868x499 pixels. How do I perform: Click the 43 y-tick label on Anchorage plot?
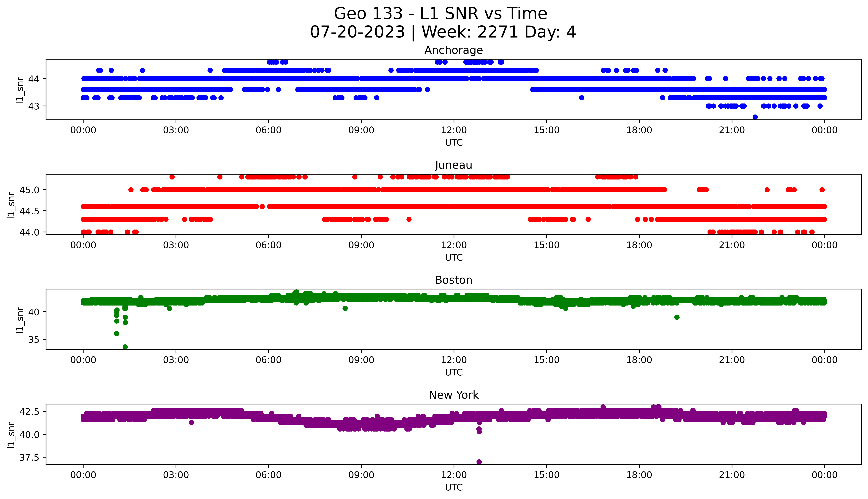pyautogui.click(x=34, y=106)
